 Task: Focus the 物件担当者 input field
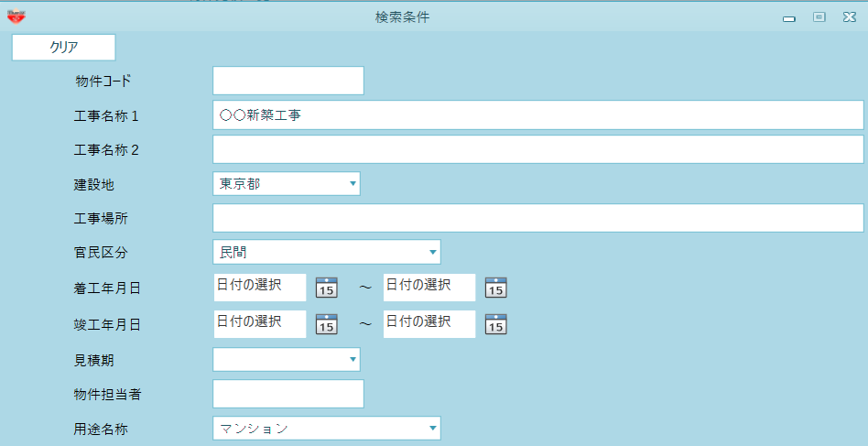(x=288, y=394)
